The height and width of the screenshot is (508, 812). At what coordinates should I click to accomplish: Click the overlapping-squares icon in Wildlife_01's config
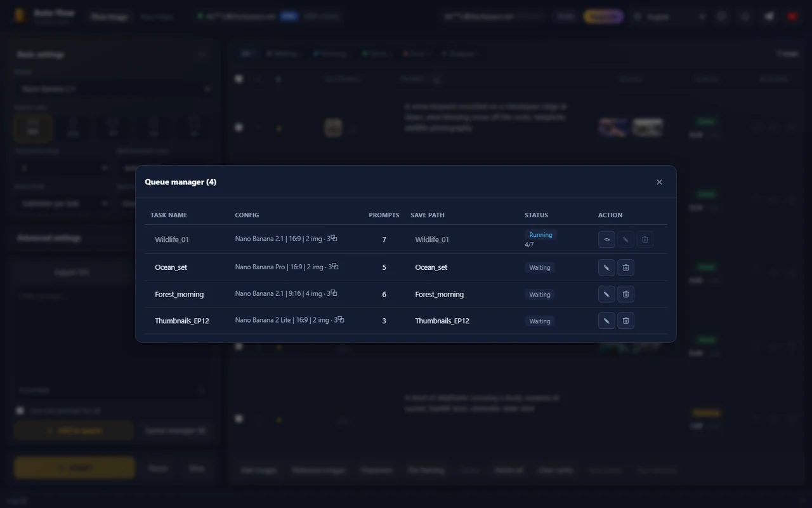click(x=334, y=239)
